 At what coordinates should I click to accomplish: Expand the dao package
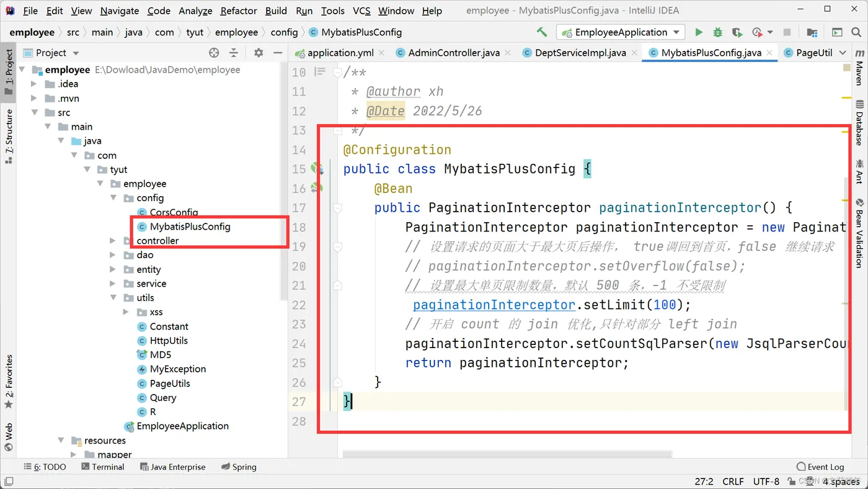[x=113, y=254]
